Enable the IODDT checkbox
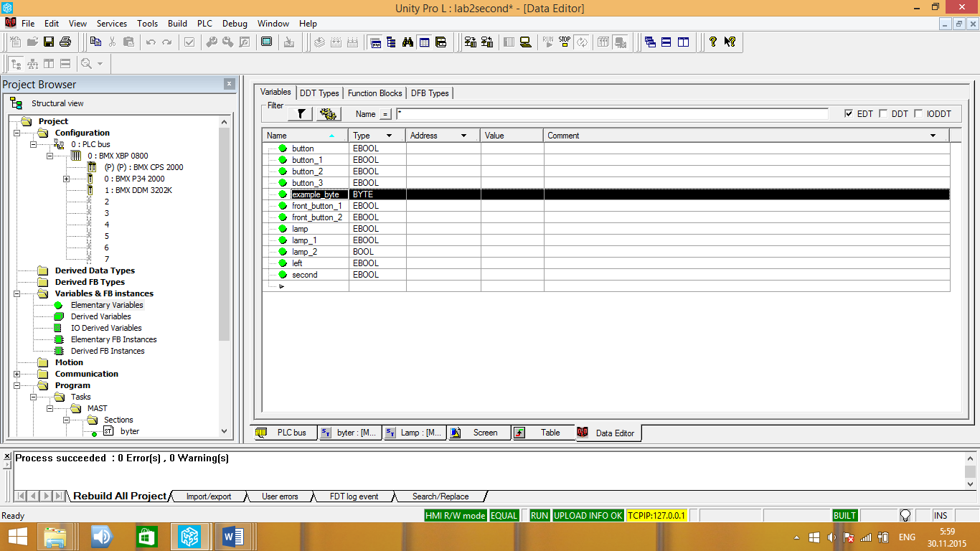Screen dimensions: 980x551 click(x=918, y=114)
